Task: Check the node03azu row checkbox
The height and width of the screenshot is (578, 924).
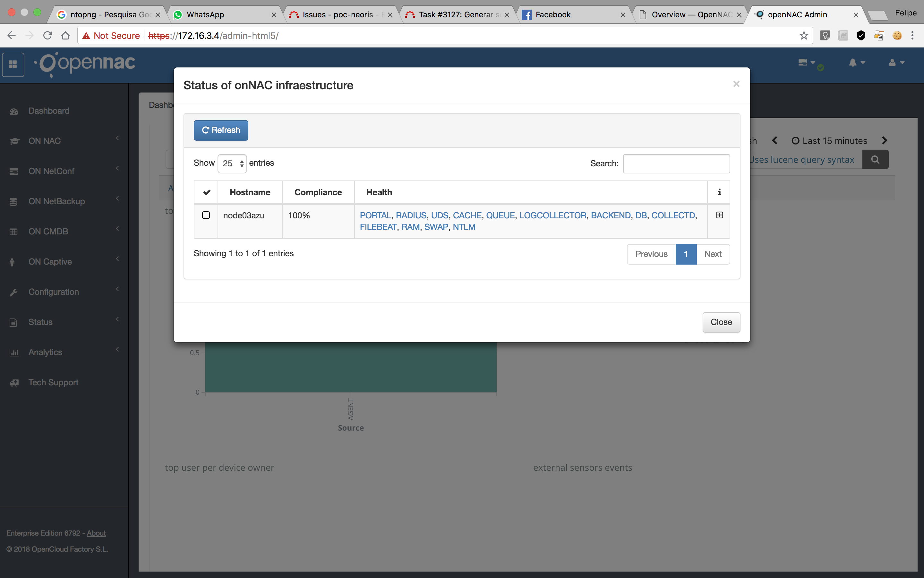Action: 206,215
